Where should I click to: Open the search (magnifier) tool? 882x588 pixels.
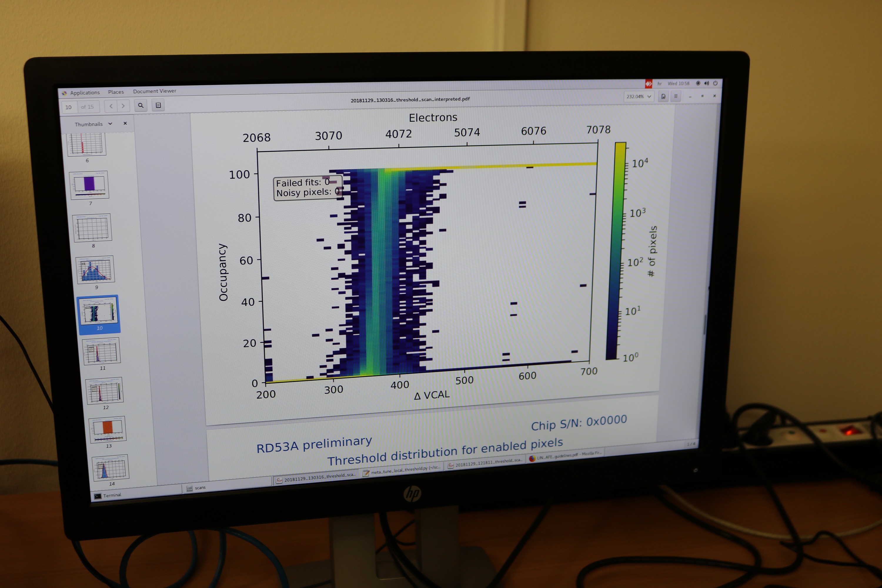141,106
